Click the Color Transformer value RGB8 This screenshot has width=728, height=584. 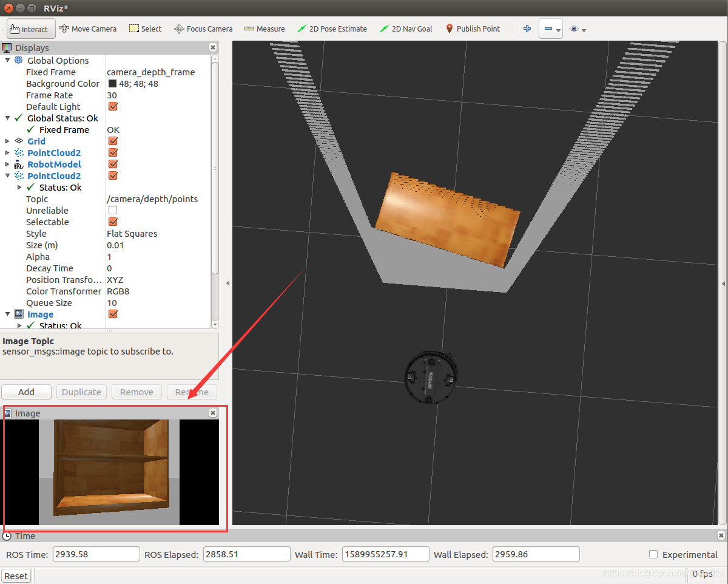point(118,291)
